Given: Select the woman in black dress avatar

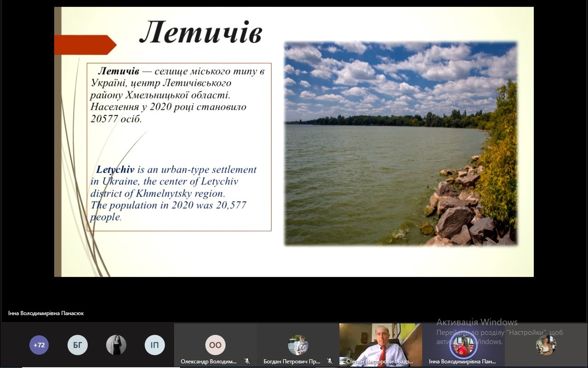Looking at the screenshot, I should tap(116, 345).
